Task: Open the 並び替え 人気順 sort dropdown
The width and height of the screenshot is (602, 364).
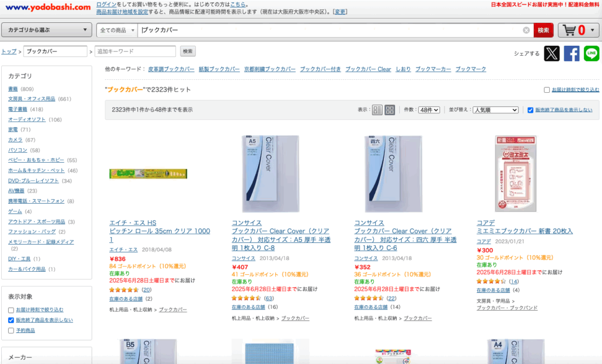Action: pyautogui.click(x=495, y=110)
